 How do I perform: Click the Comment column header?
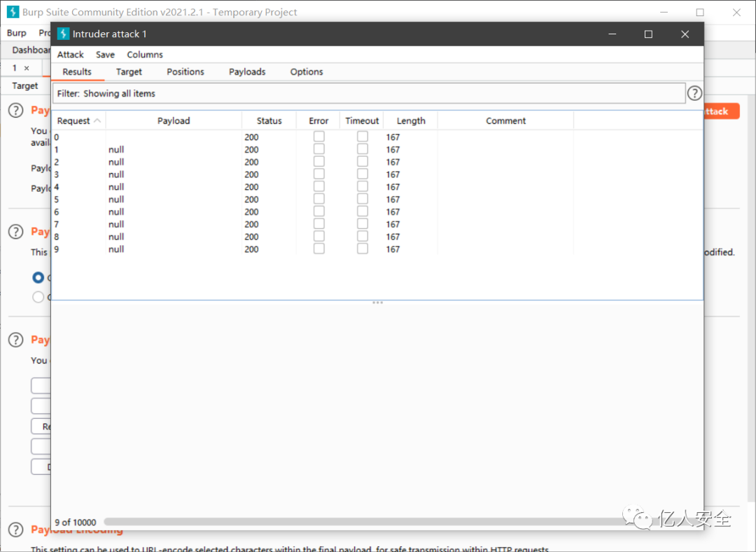[x=506, y=120]
